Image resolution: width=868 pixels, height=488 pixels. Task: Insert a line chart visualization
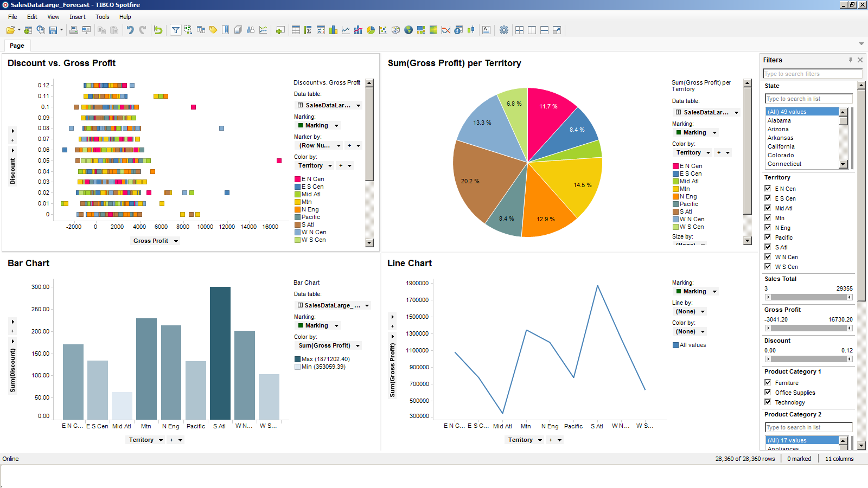[346, 30]
